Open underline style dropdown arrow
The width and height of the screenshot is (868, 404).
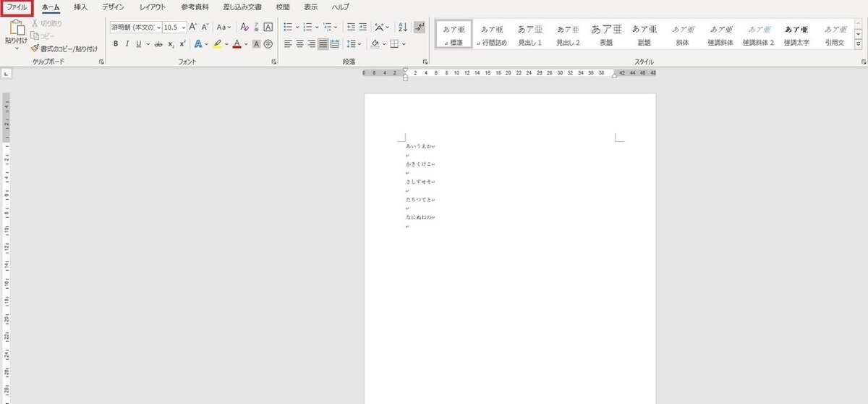coord(148,43)
